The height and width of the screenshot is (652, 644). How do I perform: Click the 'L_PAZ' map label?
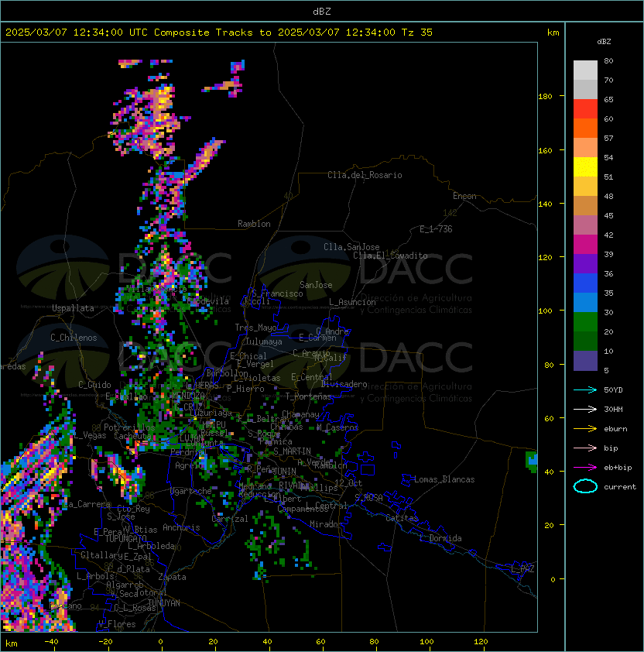click(x=522, y=569)
